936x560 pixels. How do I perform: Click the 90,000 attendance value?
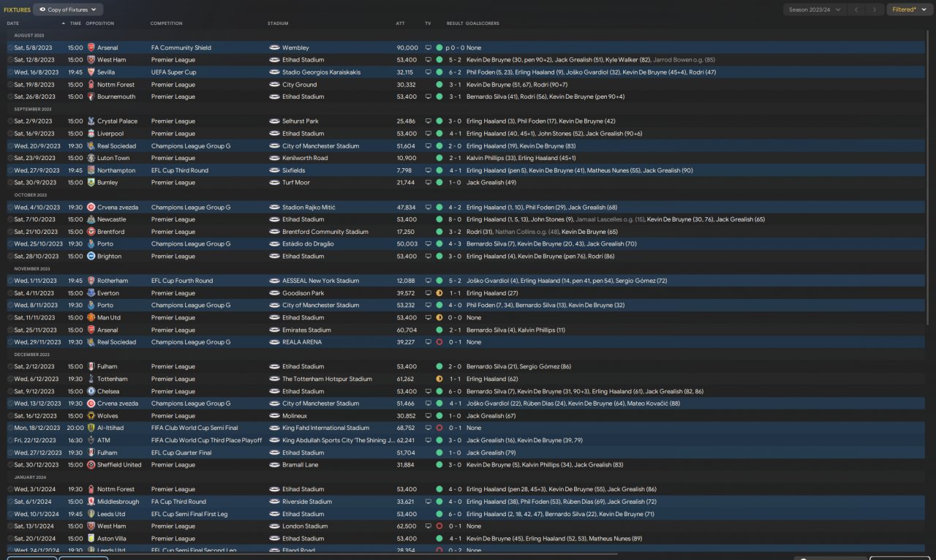click(407, 48)
